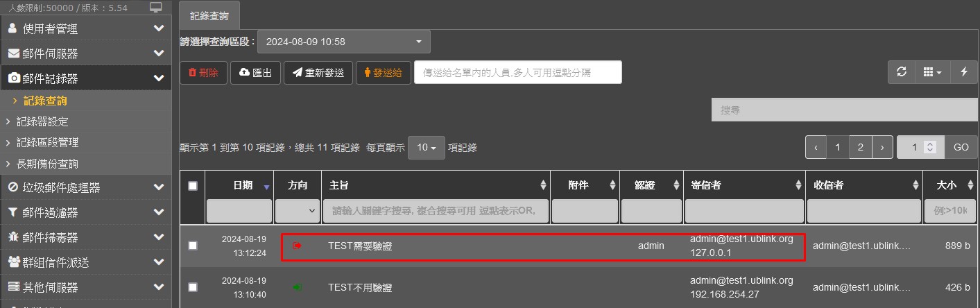
Task: Click the lightning bolt icon button
Action: pos(963,72)
